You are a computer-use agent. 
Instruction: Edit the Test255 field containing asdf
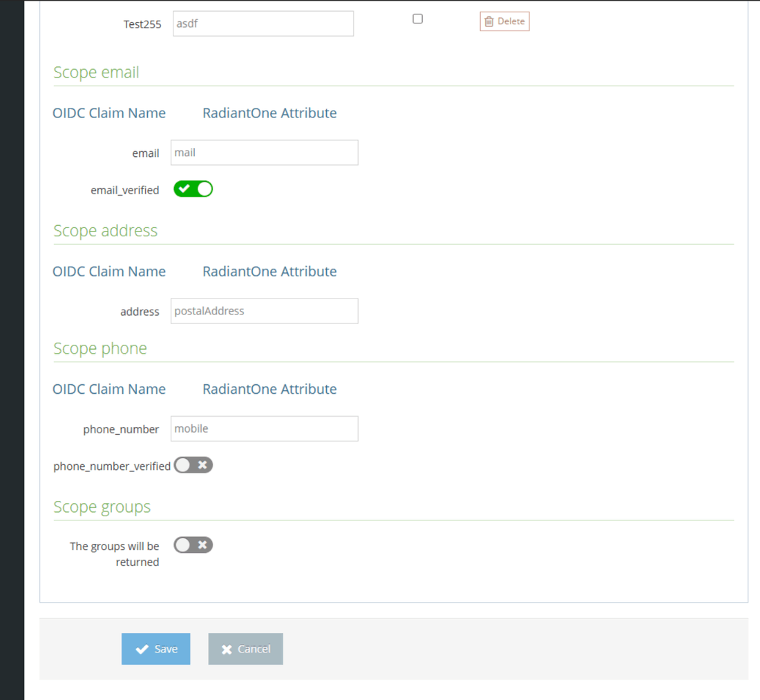pos(263,23)
